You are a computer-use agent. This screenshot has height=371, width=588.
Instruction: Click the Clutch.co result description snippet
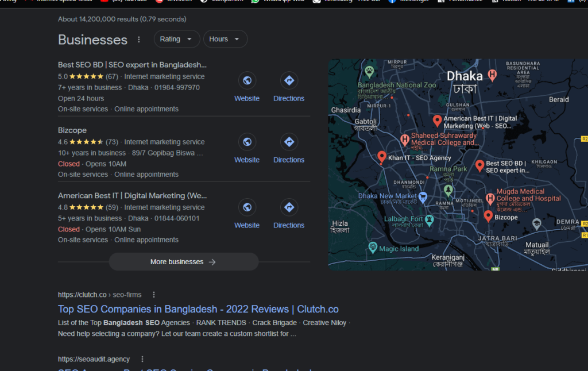click(x=204, y=329)
